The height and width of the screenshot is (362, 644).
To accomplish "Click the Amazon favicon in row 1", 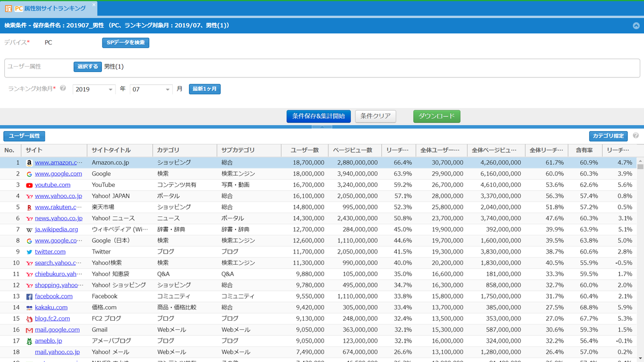I will pos(30,163).
